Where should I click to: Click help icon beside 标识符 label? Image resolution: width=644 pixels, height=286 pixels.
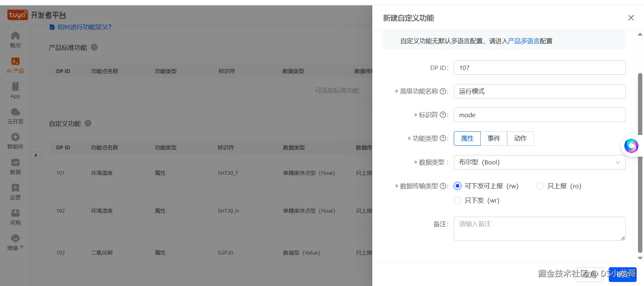[443, 115]
